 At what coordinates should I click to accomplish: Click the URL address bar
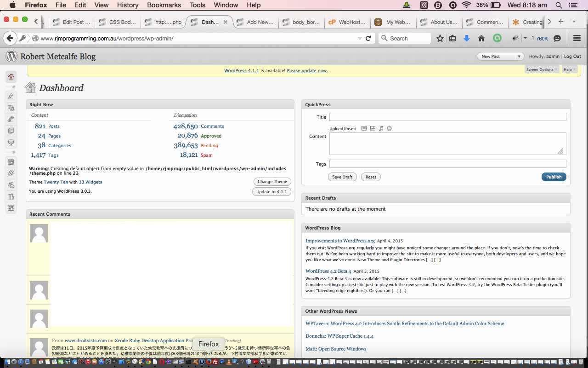(198, 38)
